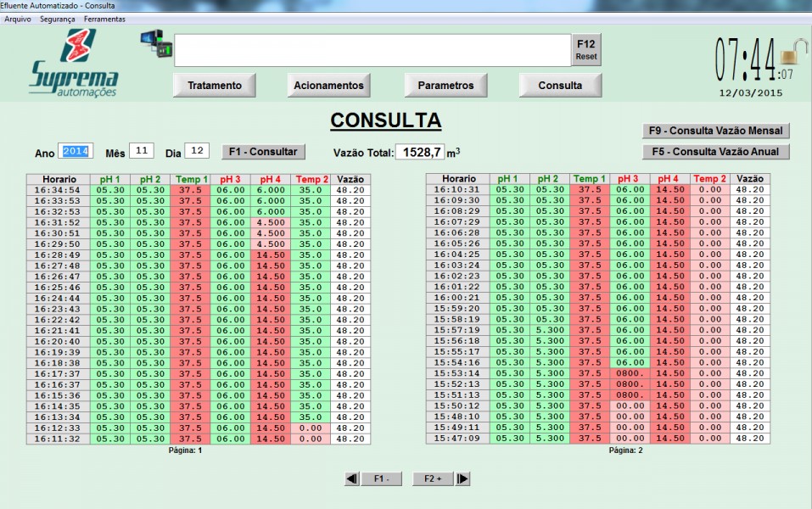Click the Mês input field
Screen dimensions: 812x509
tap(141, 151)
